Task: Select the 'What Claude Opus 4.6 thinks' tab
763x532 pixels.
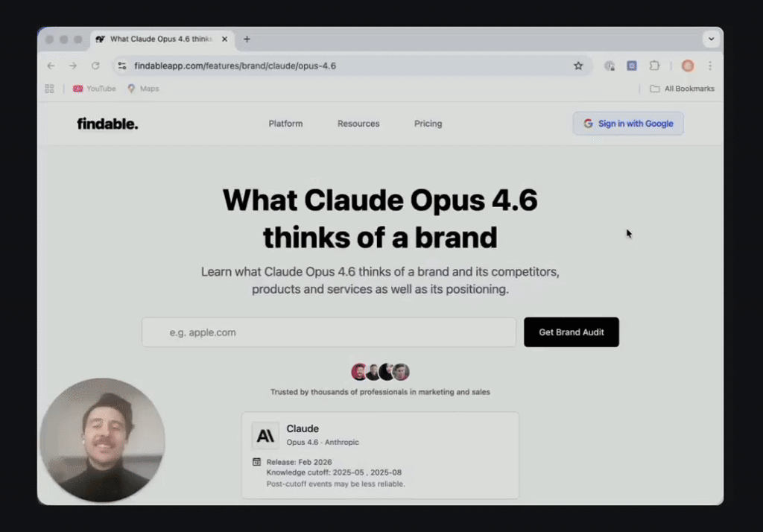Action: click(x=162, y=39)
